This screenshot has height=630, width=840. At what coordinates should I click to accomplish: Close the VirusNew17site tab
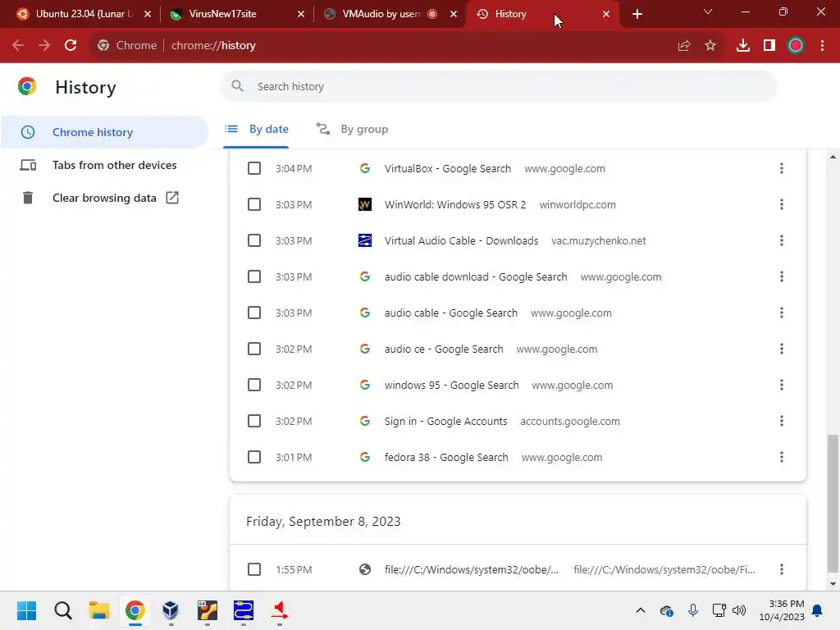tap(301, 14)
